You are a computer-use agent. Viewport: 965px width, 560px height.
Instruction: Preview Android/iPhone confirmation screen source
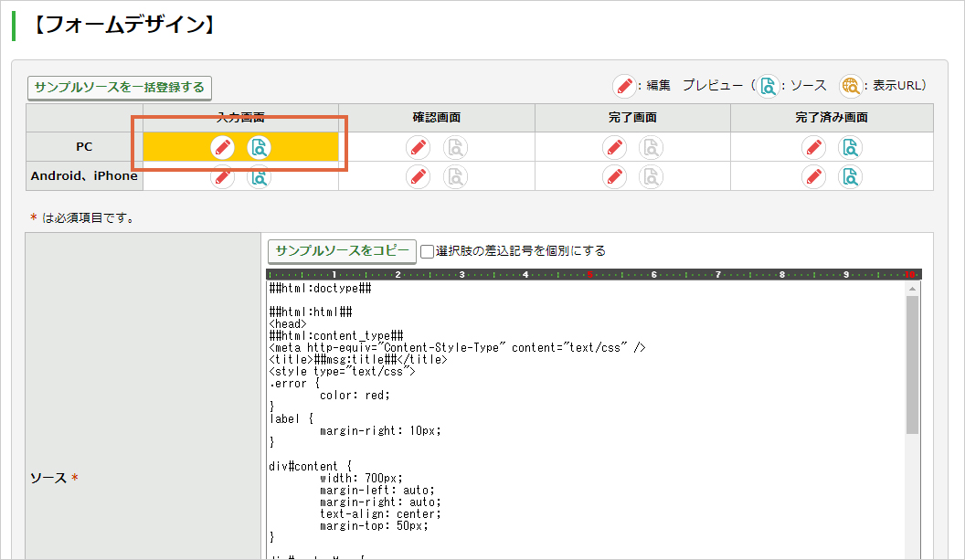(455, 177)
